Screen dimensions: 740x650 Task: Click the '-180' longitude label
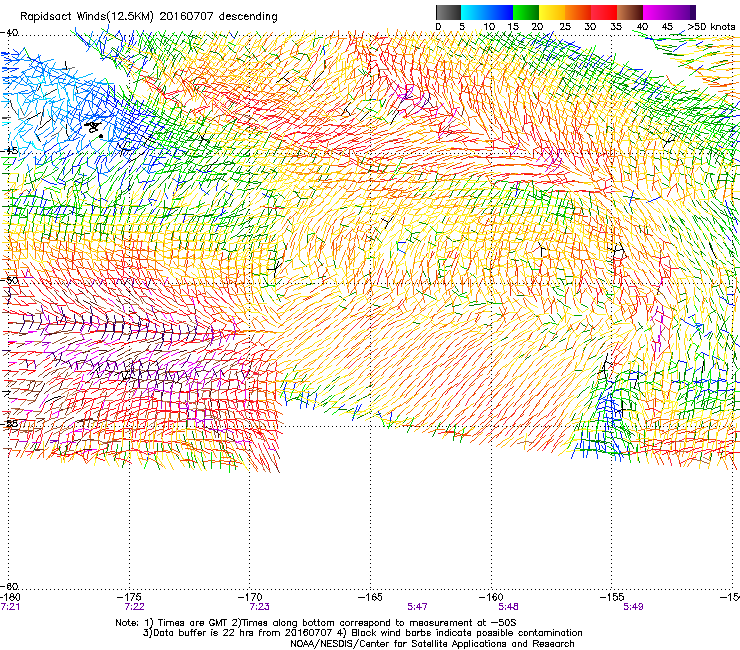point(10,597)
